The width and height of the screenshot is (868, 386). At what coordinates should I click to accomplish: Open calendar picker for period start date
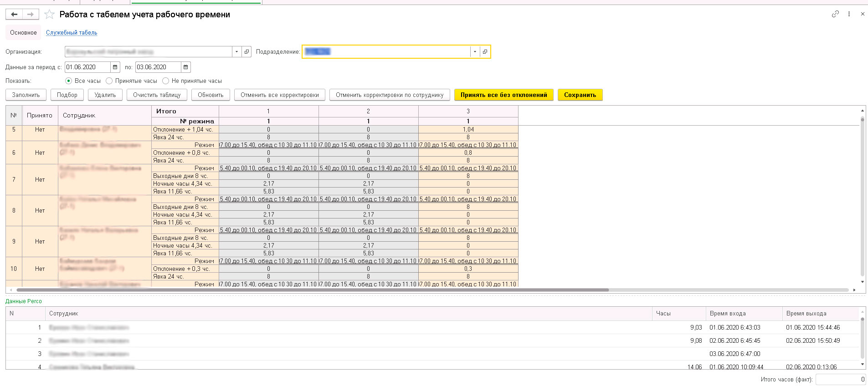point(115,67)
